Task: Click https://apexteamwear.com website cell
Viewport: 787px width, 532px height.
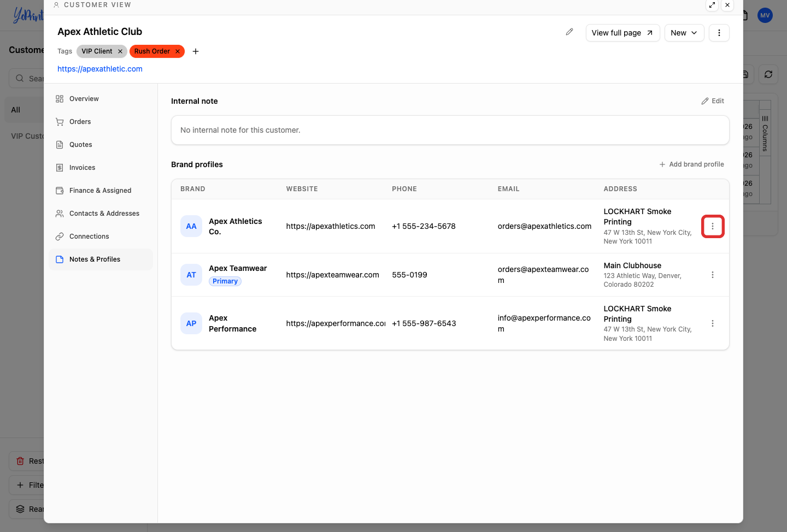Action: pyautogui.click(x=332, y=275)
